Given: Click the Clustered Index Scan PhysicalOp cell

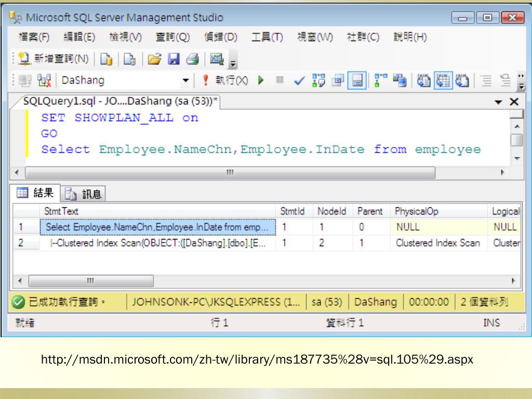Looking at the screenshot, I should (439, 243).
